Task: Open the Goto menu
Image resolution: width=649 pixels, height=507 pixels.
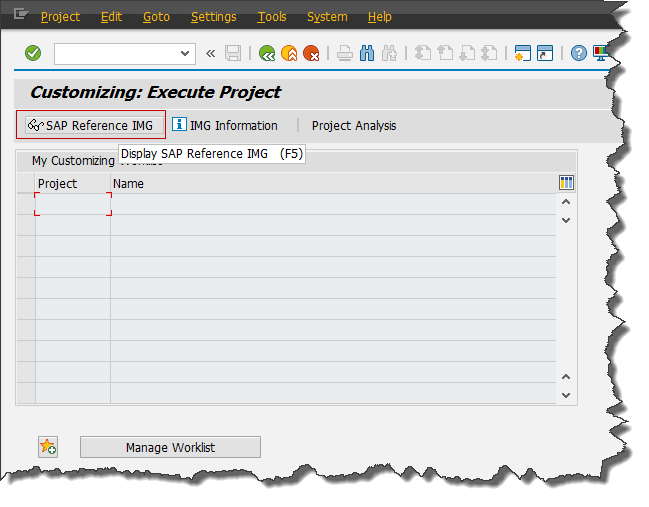Action: pyautogui.click(x=156, y=17)
